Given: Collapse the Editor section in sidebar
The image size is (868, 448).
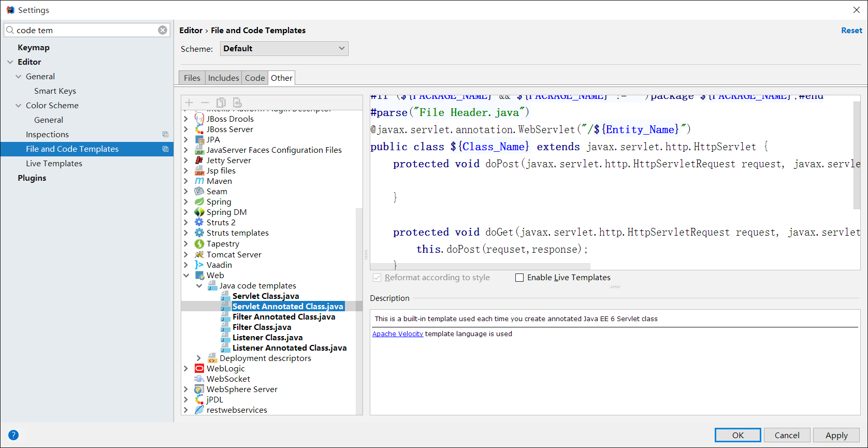Looking at the screenshot, I should [10, 62].
